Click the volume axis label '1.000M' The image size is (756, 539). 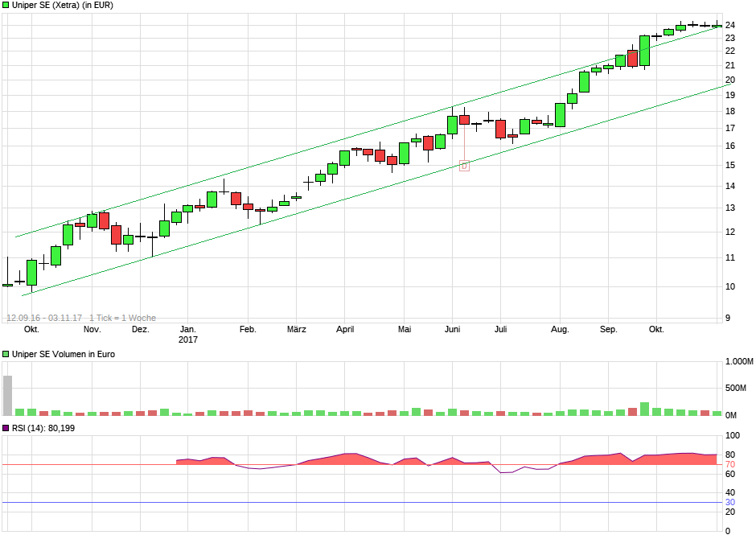[739, 361]
